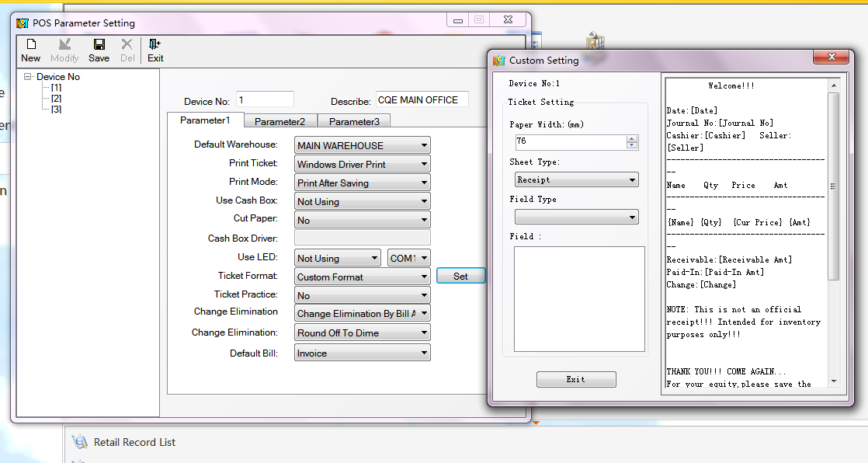Click the Modify toolbar icon
The image size is (868, 463).
point(64,45)
